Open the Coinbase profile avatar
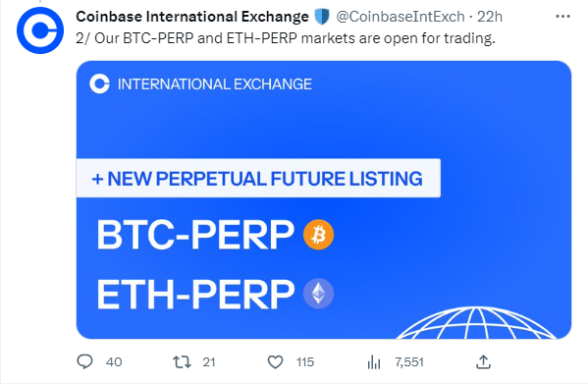Viewport: 588px width, 384px height. [x=40, y=30]
